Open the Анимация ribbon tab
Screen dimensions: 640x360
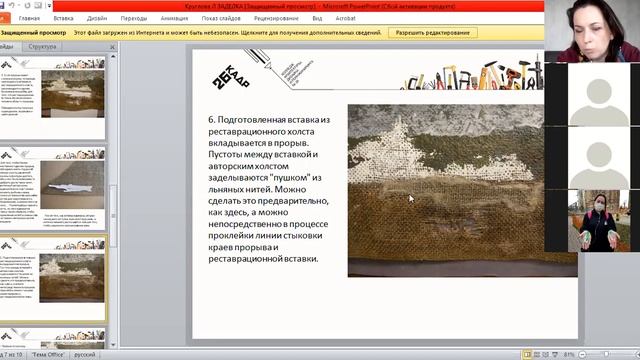pos(174,18)
